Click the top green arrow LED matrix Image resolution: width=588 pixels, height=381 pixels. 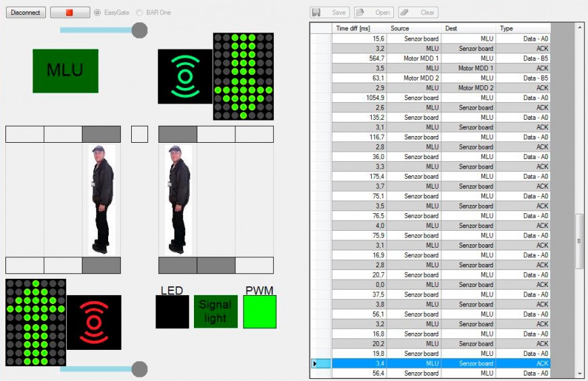tap(243, 76)
